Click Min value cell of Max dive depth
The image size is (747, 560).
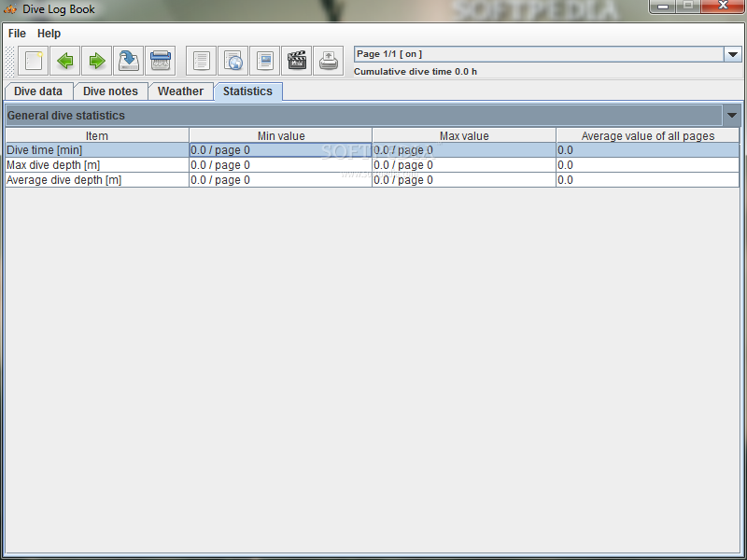281,165
